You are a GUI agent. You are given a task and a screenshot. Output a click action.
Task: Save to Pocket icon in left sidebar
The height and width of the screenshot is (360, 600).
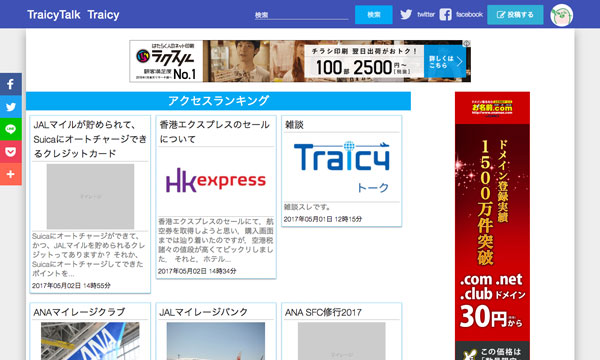coord(11,152)
